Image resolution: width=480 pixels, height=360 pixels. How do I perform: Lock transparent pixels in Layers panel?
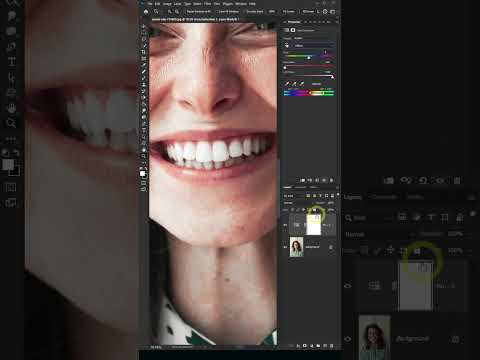[x=292, y=210]
